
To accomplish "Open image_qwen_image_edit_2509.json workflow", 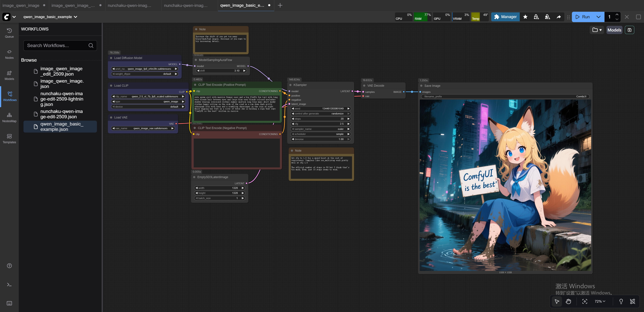I will 61,71.
